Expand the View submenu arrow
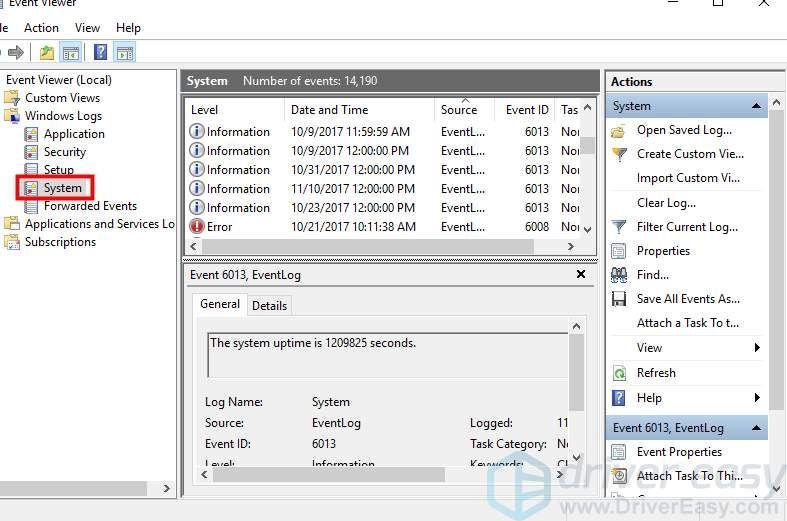Image resolution: width=787 pixels, height=521 pixels. (x=757, y=348)
